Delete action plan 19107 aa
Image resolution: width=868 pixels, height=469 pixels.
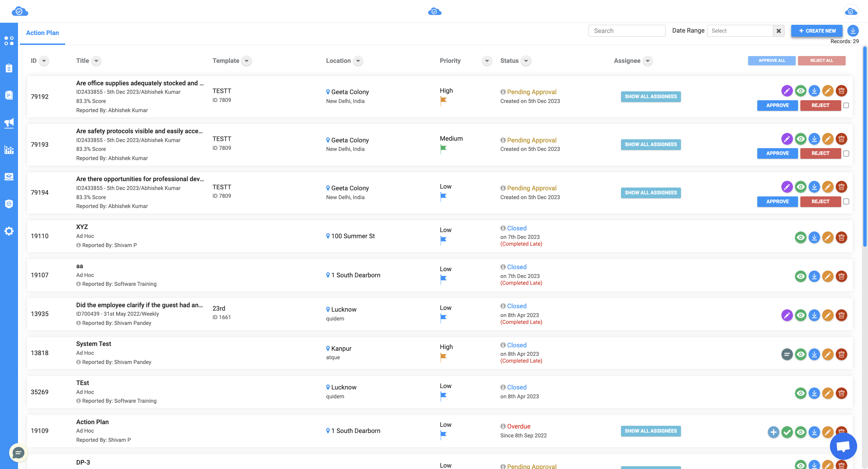(841, 276)
